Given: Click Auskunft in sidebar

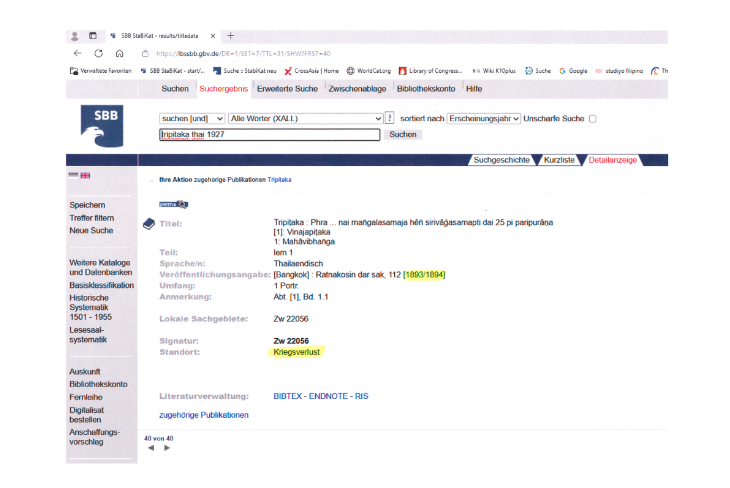Looking at the screenshot, I should click(x=85, y=372).
